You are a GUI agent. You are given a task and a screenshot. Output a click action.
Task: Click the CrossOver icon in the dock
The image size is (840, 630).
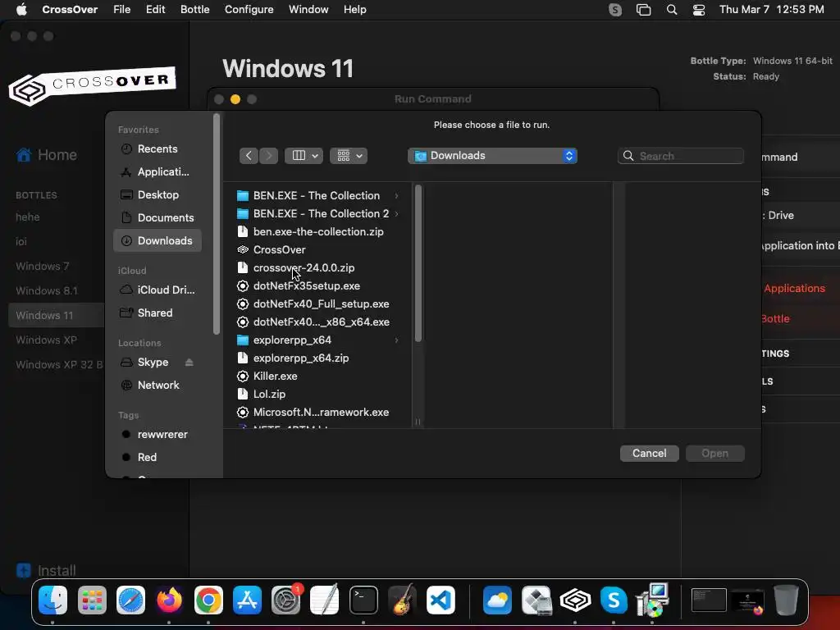[x=575, y=600]
